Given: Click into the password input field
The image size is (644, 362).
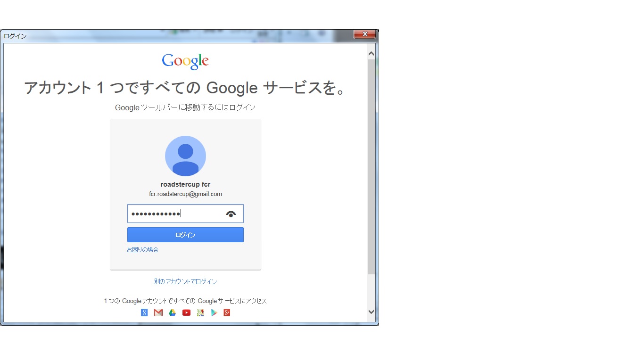Looking at the screenshot, I should point(185,214).
